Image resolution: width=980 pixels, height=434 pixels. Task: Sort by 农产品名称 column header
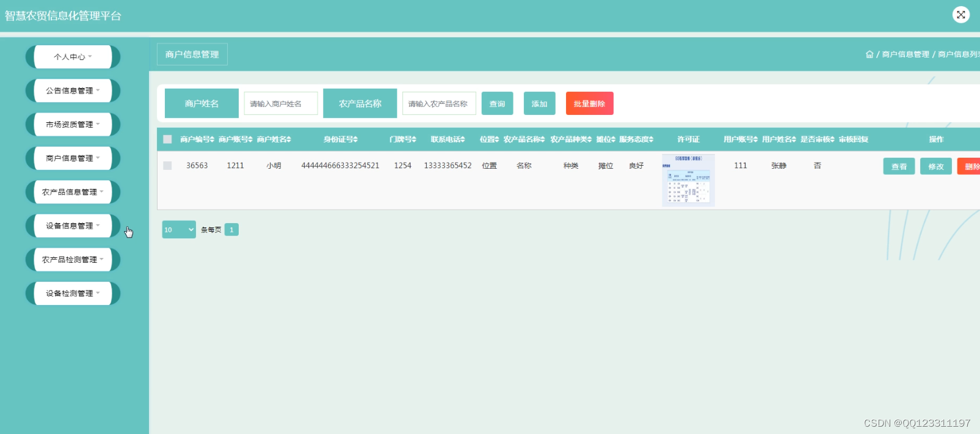tap(524, 139)
